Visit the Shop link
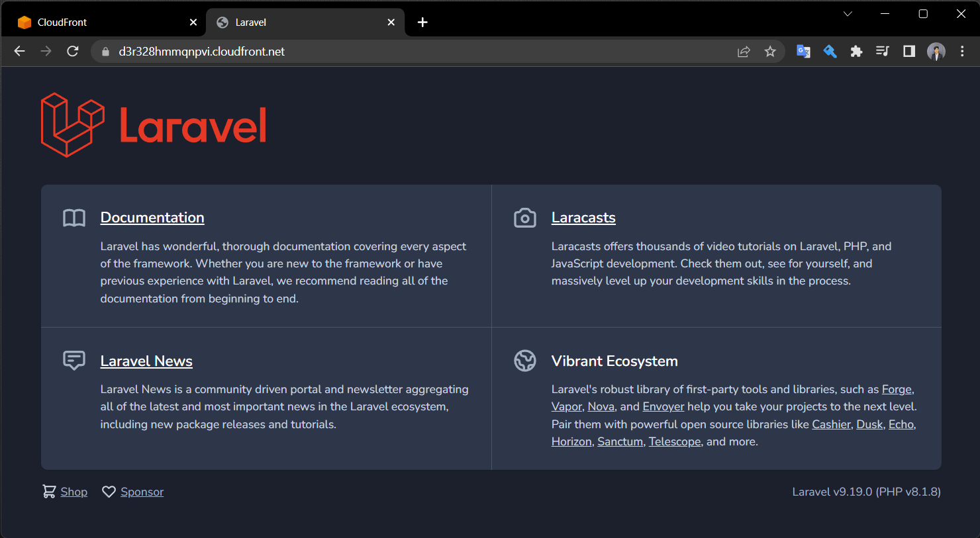The width and height of the screenshot is (980, 538). [74, 492]
